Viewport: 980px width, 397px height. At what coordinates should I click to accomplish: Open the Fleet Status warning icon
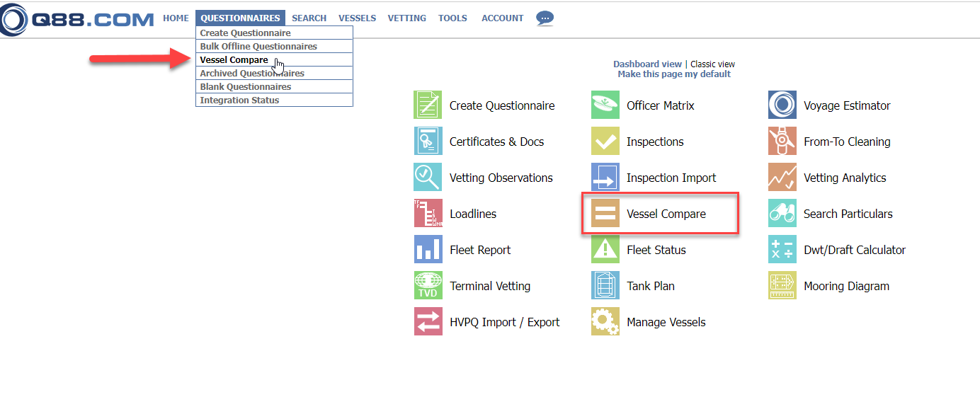pos(605,249)
